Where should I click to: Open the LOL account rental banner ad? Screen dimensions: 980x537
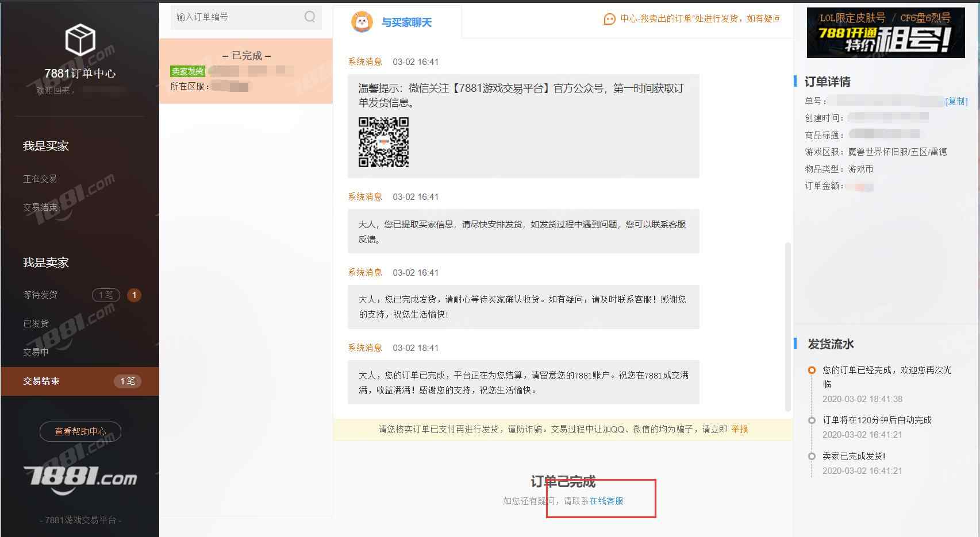886,33
